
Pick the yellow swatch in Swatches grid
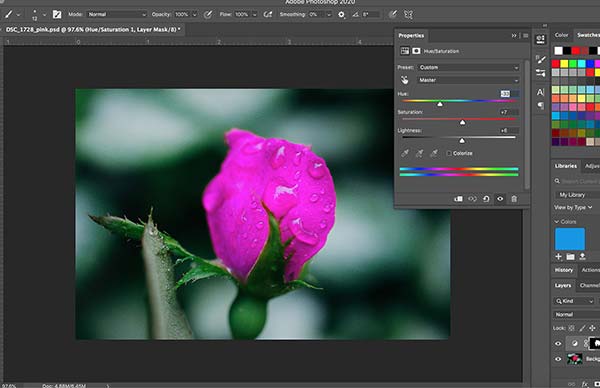[x=564, y=64]
